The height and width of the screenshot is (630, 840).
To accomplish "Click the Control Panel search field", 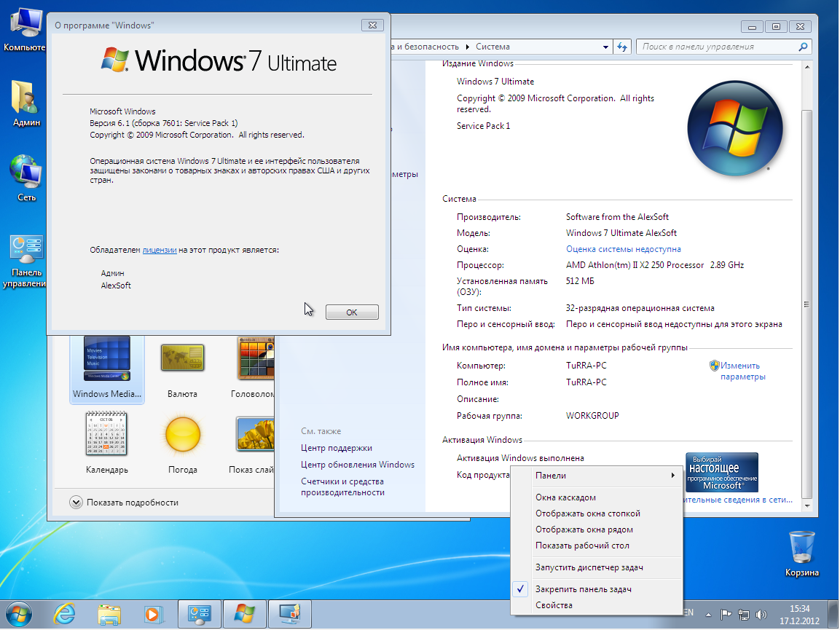I will tap(718, 47).
